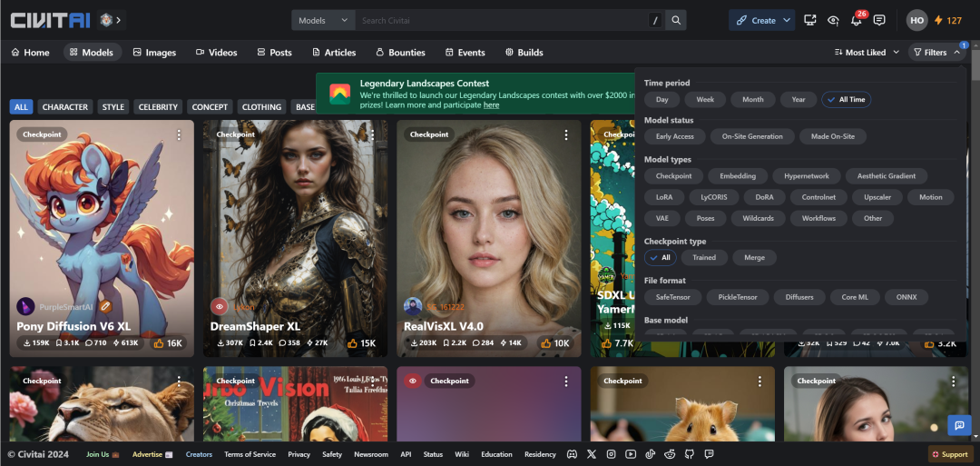
Task: Click the PurpleSmartAI creator avatar
Action: pos(25,306)
